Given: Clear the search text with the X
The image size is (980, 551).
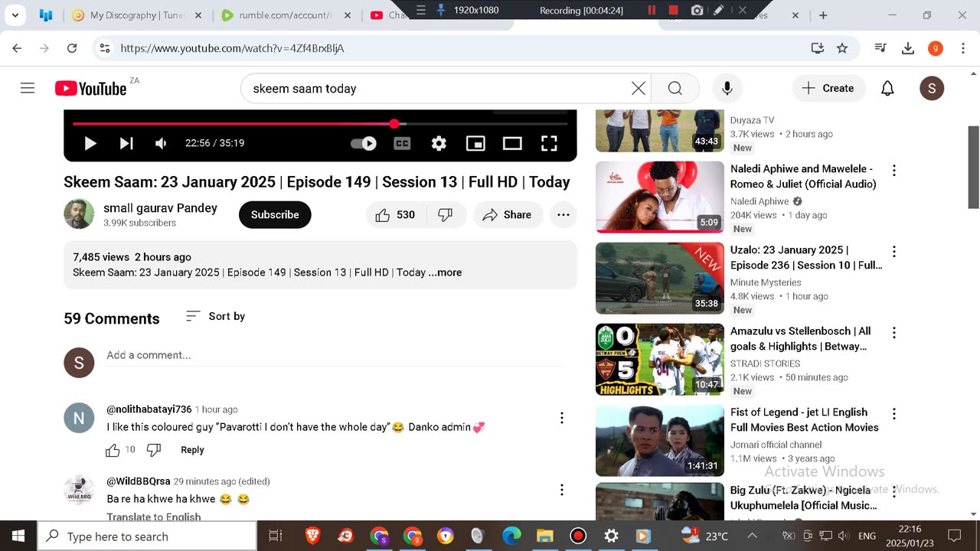Looking at the screenshot, I should click(x=639, y=89).
